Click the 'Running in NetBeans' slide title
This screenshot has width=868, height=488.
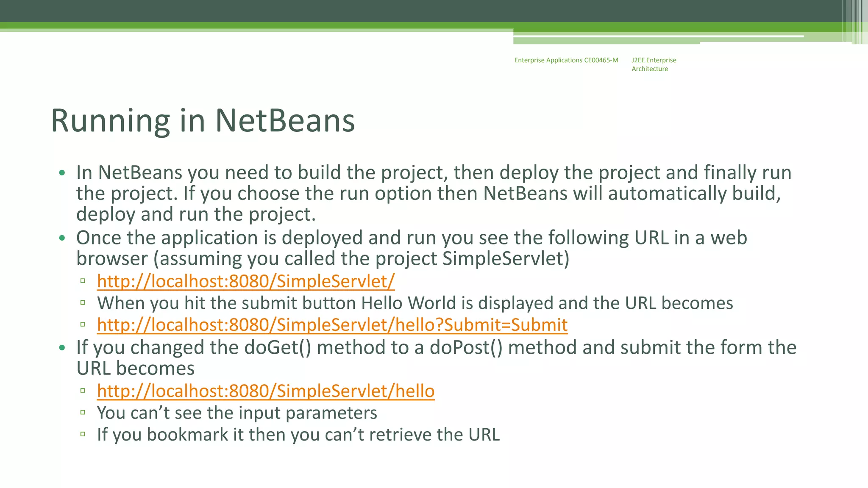[x=203, y=121]
